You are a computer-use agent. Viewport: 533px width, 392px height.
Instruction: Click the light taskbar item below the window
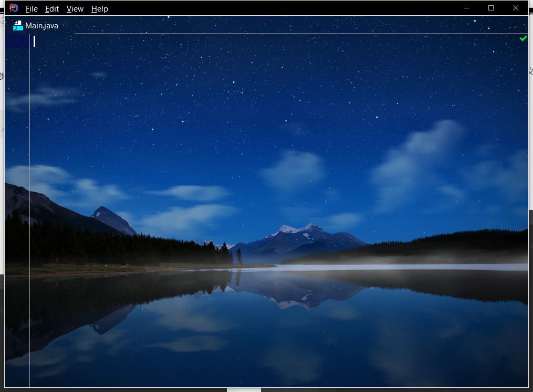click(244, 390)
